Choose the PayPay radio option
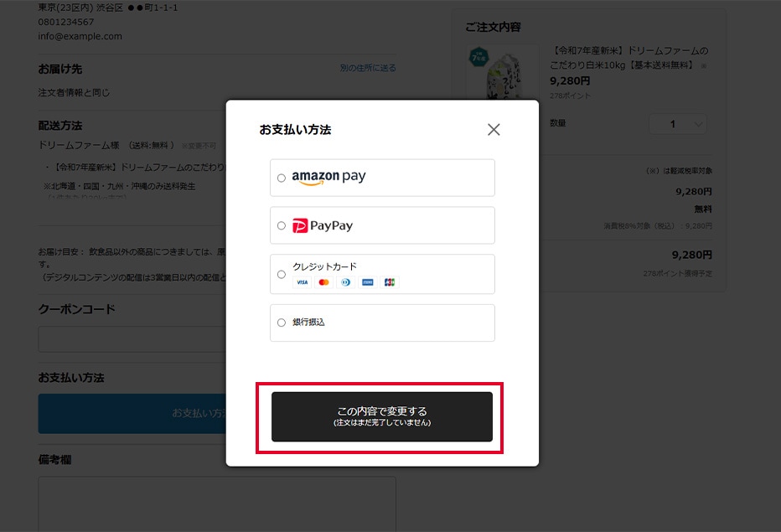781x532 pixels. [x=282, y=225]
